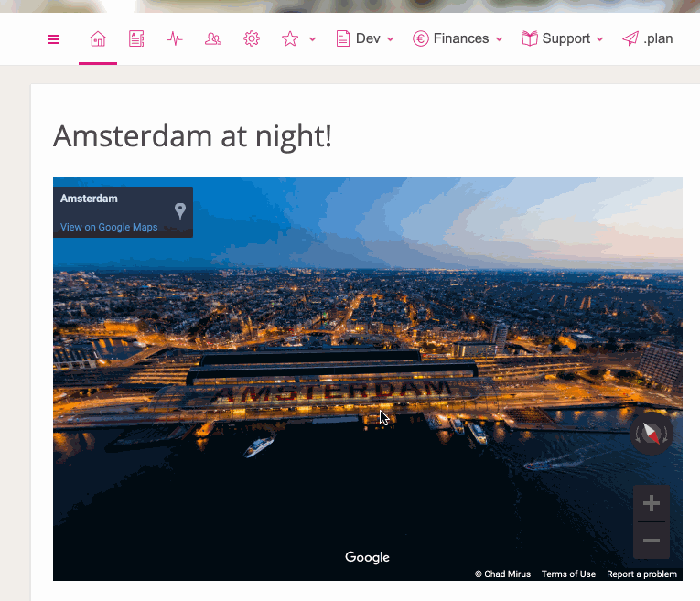Image resolution: width=700 pixels, height=601 pixels.
Task: Click the Amsterdam location title
Action: pos(89,199)
